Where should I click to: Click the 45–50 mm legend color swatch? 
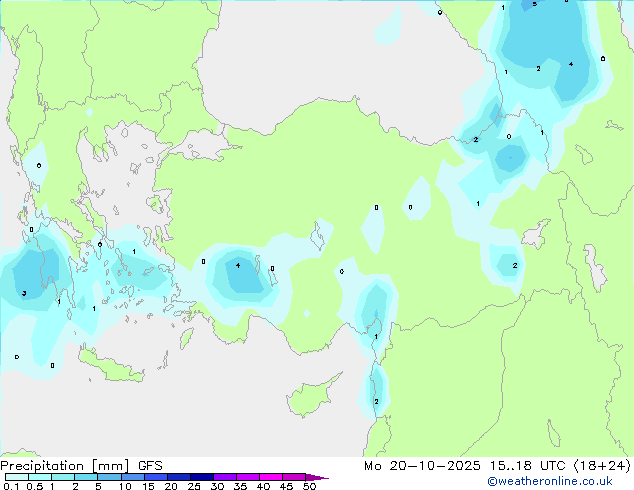[x=294, y=477]
